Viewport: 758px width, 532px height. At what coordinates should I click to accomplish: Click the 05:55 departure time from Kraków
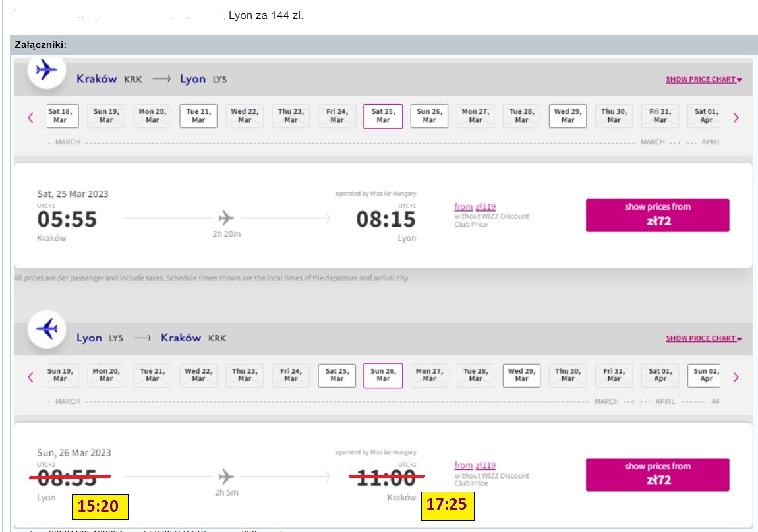click(67, 220)
